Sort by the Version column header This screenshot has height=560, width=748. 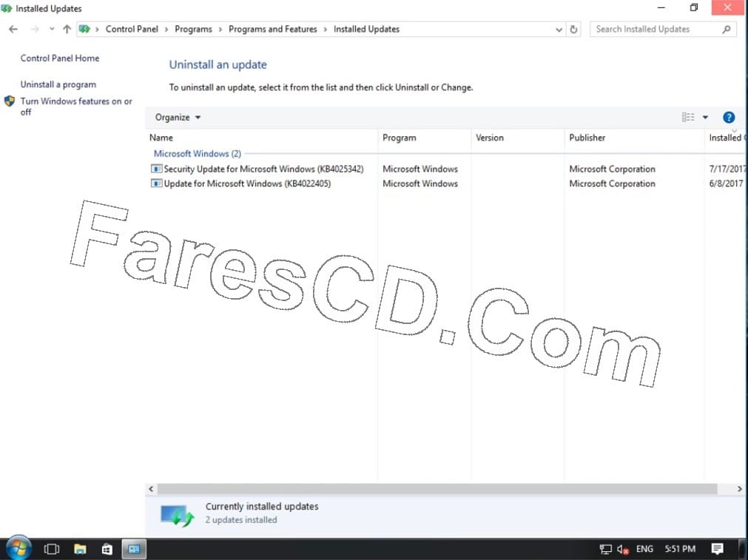518,138
